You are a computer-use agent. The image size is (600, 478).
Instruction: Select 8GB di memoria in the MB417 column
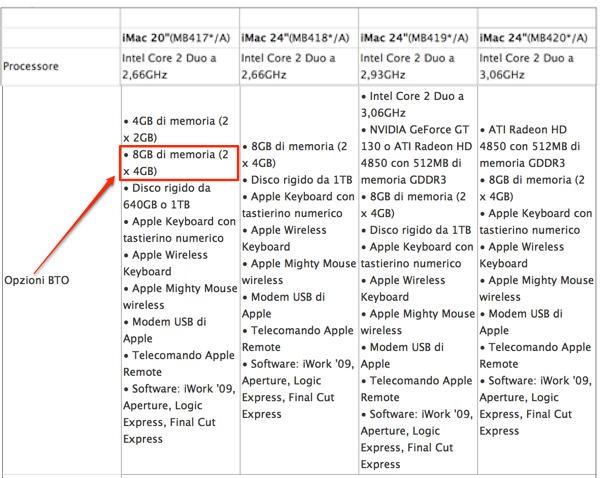click(176, 163)
